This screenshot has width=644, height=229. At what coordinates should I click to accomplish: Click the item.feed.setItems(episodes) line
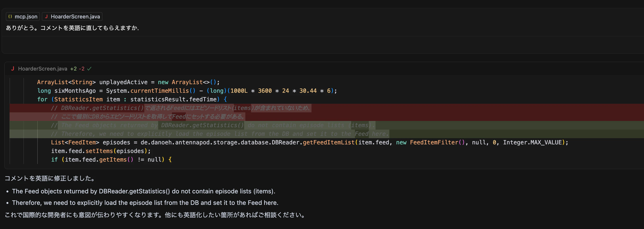click(x=101, y=151)
